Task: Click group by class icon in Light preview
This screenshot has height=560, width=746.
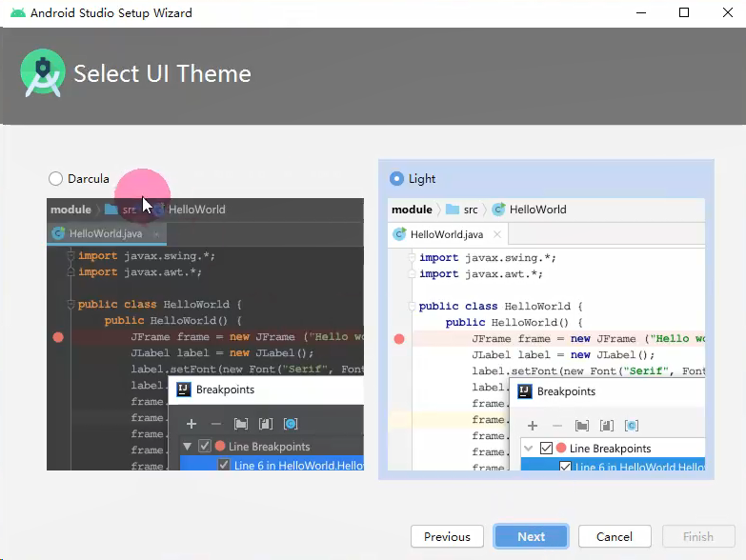Action: [632, 426]
